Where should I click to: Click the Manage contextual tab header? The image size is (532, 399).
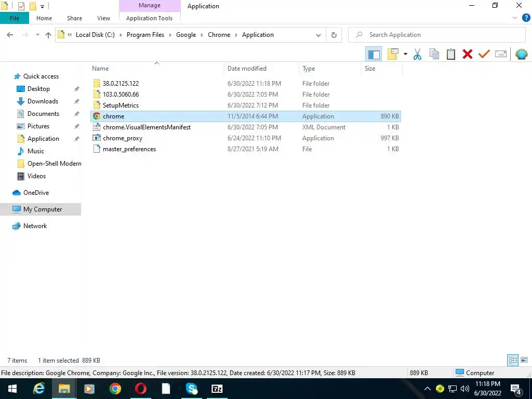coord(150,5)
